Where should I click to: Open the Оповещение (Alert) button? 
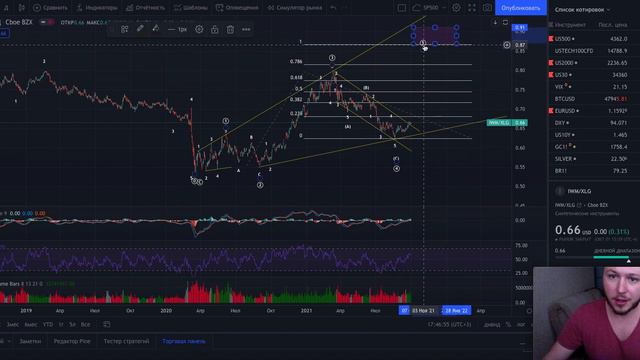[237, 8]
